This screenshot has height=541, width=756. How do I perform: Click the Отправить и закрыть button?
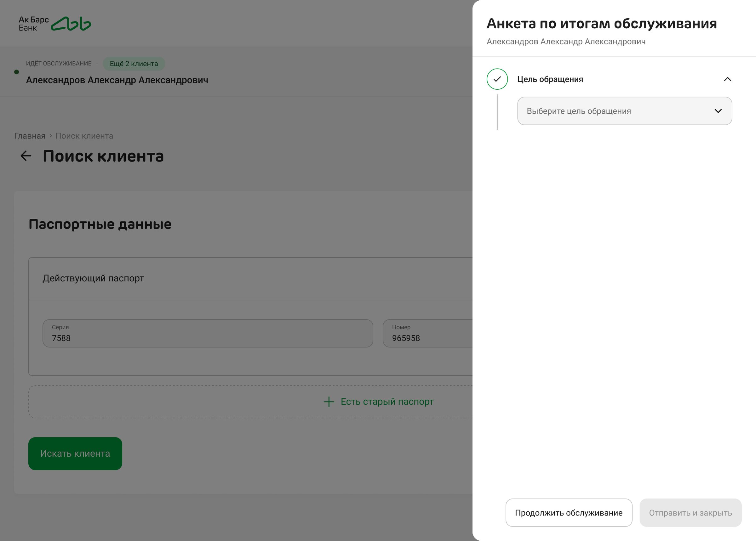point(690,513)
